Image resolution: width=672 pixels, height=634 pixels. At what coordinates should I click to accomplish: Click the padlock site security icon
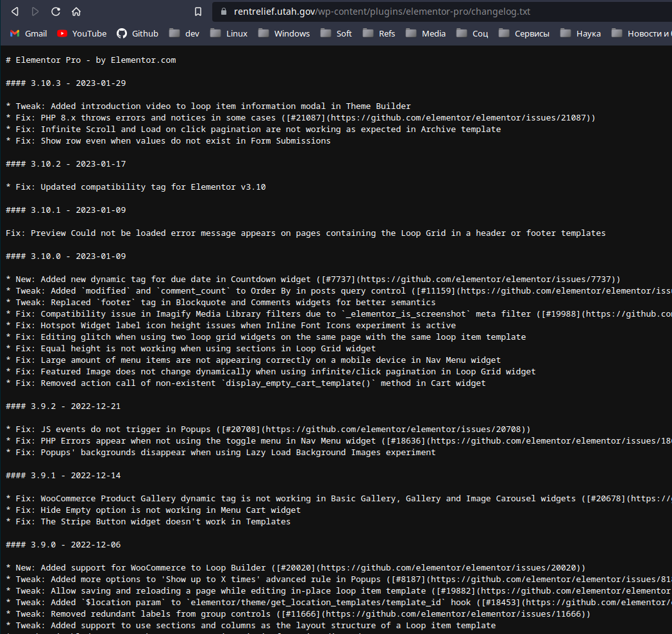[x=223, y=12]
